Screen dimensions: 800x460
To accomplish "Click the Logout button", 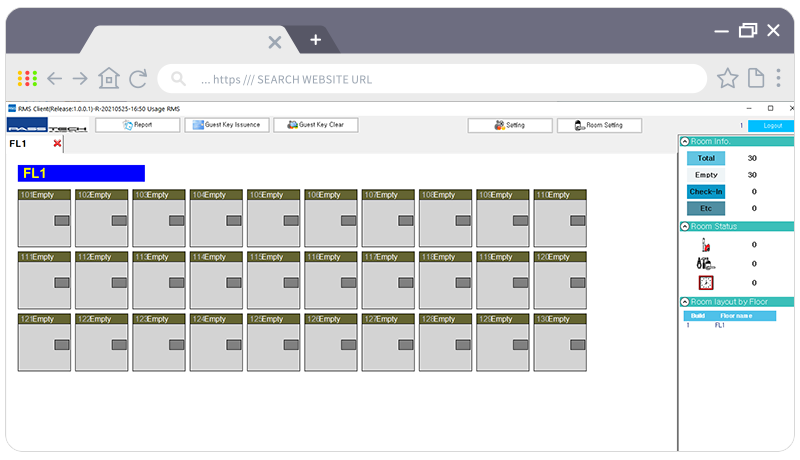I will coord(772,125).
